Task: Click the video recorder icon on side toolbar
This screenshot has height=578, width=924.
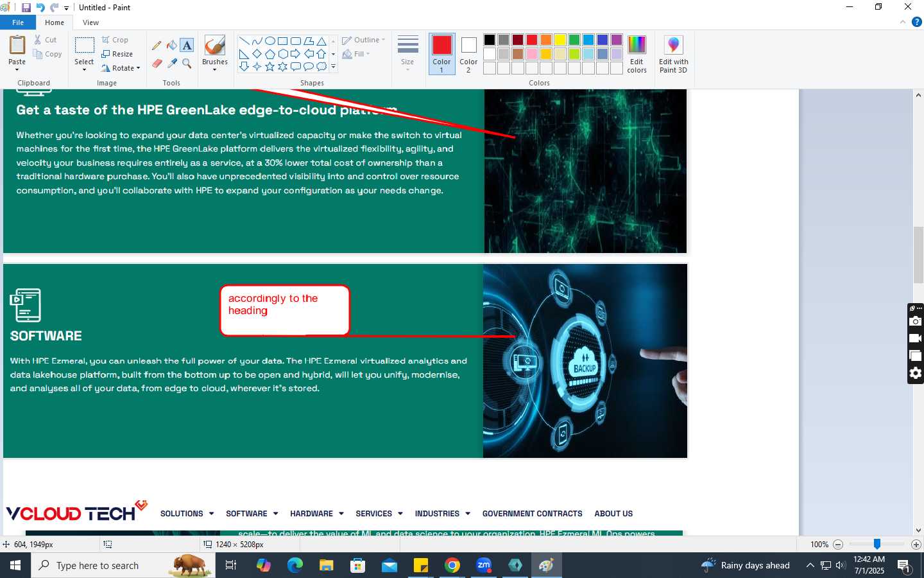Action: pyautogui.click(x=916, y=338)
